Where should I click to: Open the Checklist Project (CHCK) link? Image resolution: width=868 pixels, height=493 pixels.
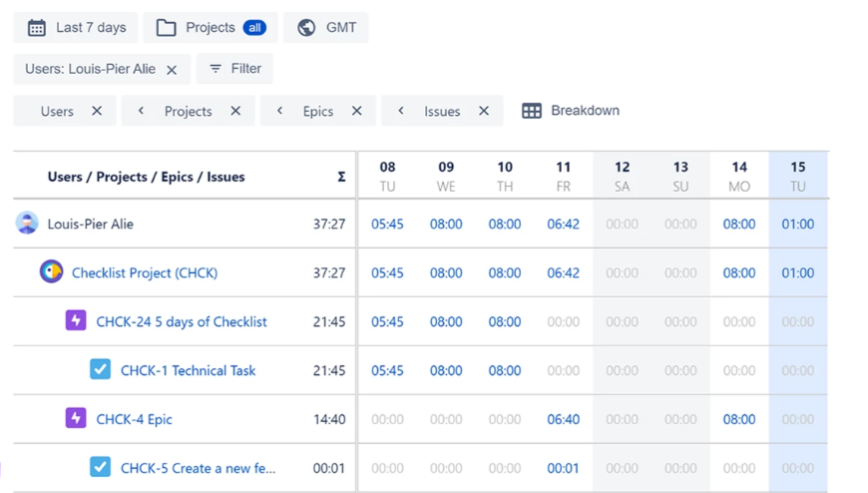click(145, 272)
